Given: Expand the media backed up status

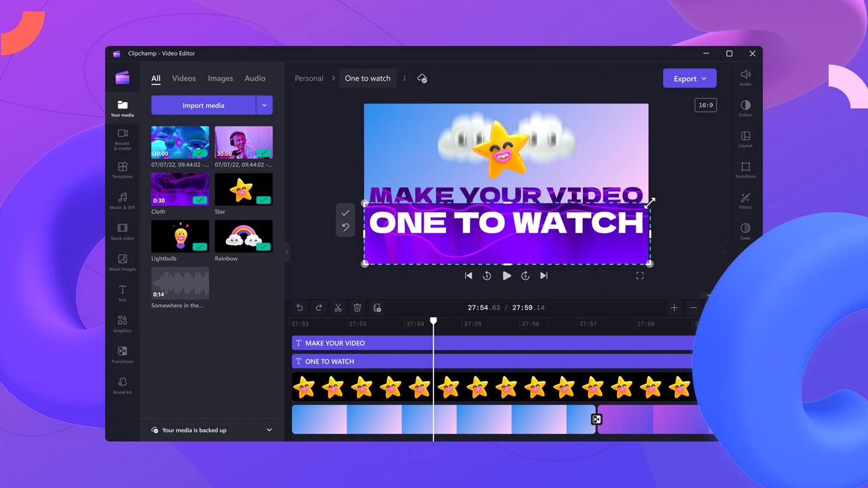Looking at the screenshot, I should [x=269, y=430].
